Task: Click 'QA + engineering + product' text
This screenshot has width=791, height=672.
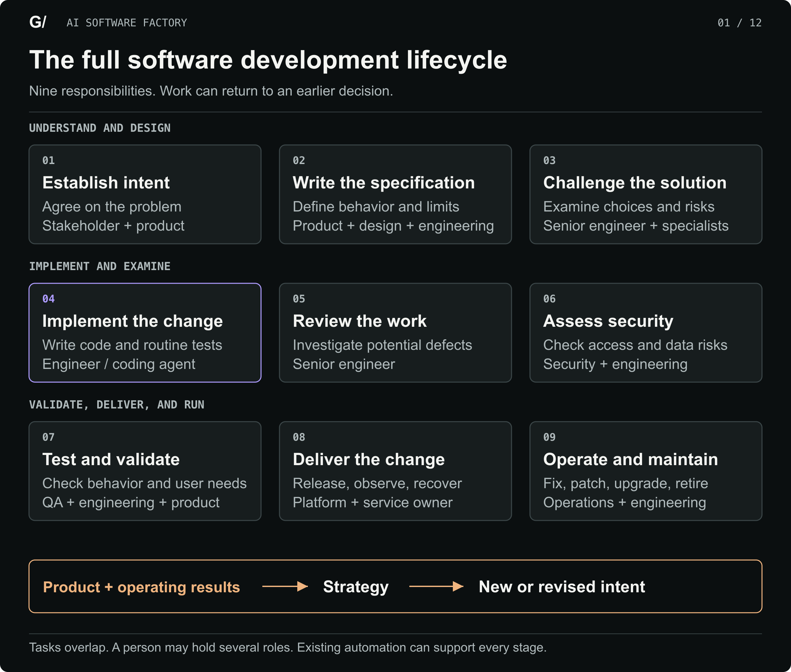Action: point(131,502)
